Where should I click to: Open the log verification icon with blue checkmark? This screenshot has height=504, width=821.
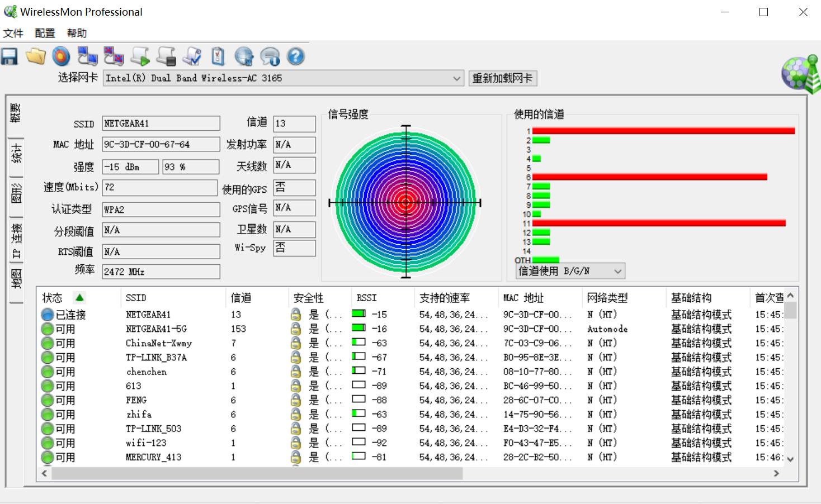coord(191,56)
